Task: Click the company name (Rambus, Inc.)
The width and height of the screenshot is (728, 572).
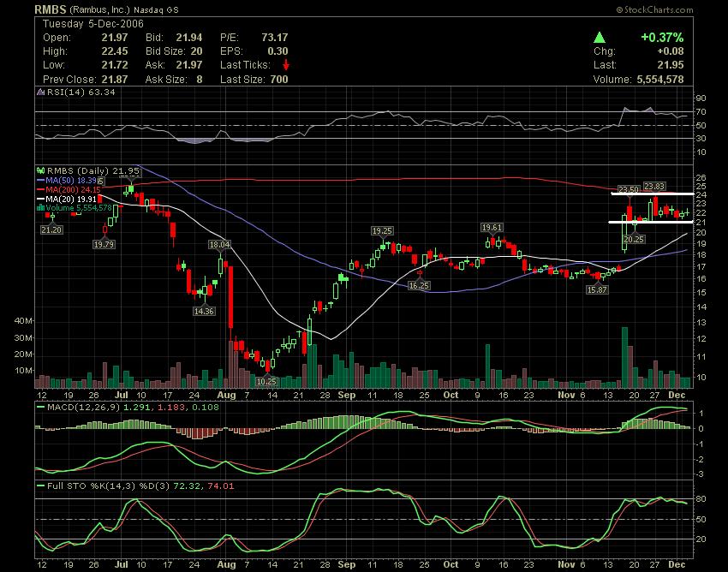Action: point(100,9)
